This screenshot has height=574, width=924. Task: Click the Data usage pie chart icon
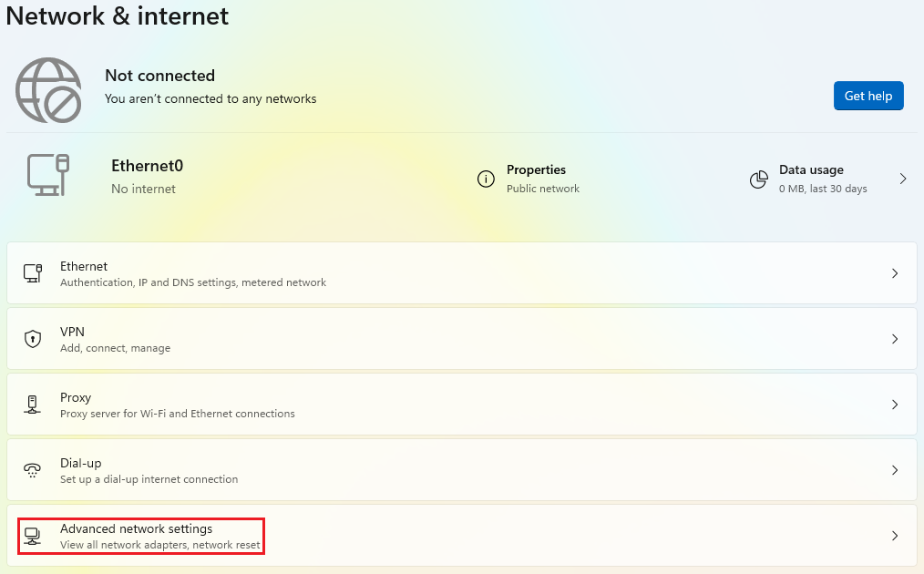(759, 179)
